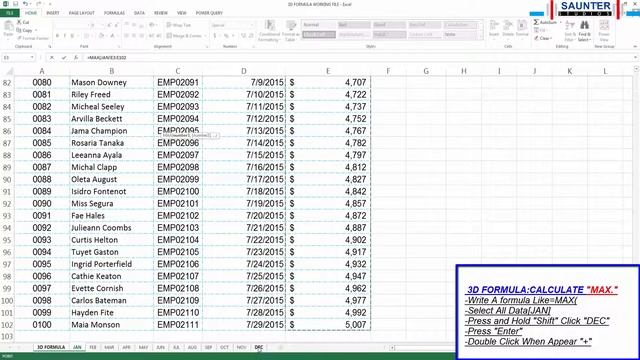Screen dimensions: 640x360
Task: Apply percent style
Action: [x=226, y=36]
